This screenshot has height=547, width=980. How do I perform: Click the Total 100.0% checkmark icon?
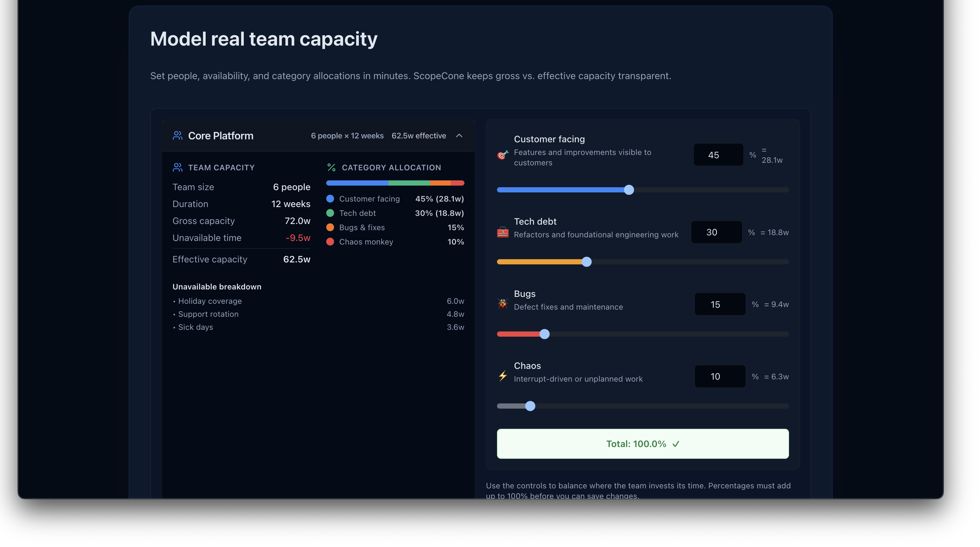coord(676,443)
